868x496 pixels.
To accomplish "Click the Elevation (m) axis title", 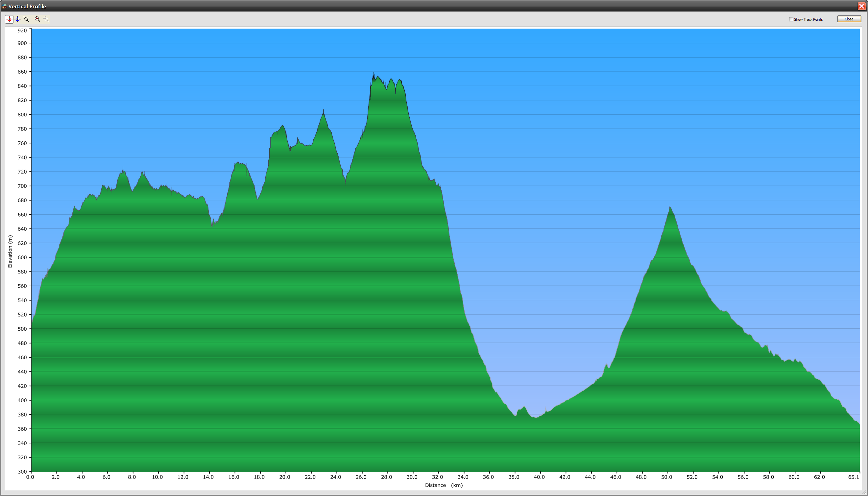I will pos(10,251).
